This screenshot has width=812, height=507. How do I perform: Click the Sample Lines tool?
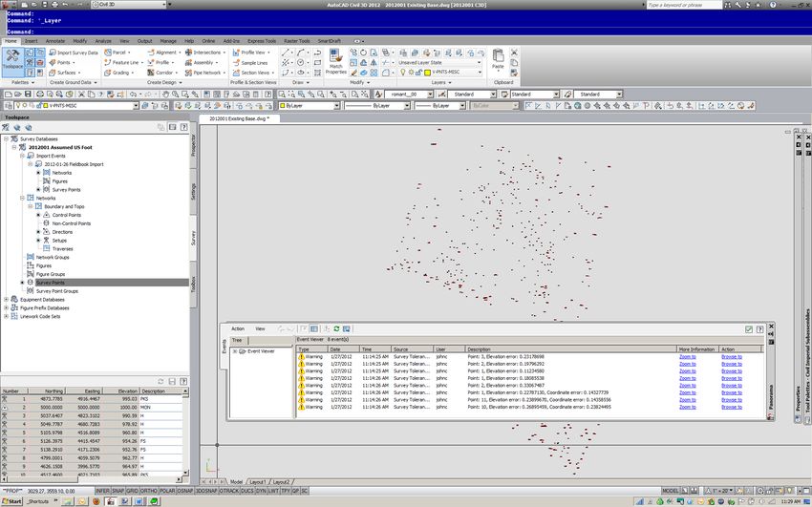[250, 63]
